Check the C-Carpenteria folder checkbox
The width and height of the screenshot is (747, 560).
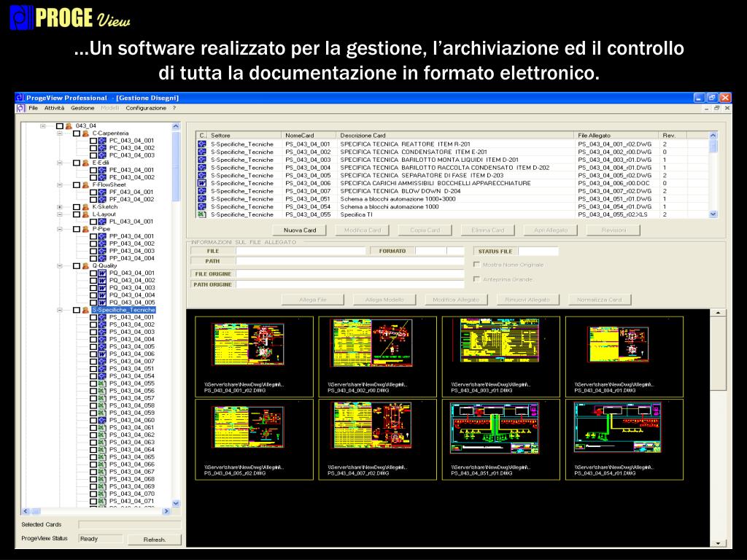pyautogui.click(x=76, y=133)
